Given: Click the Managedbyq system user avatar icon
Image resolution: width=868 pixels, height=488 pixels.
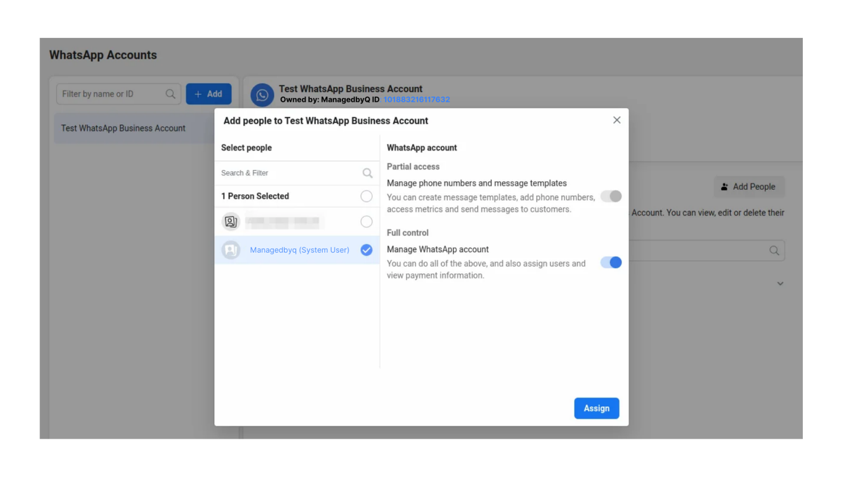Looking at the screenshot, I should [231, 250].
